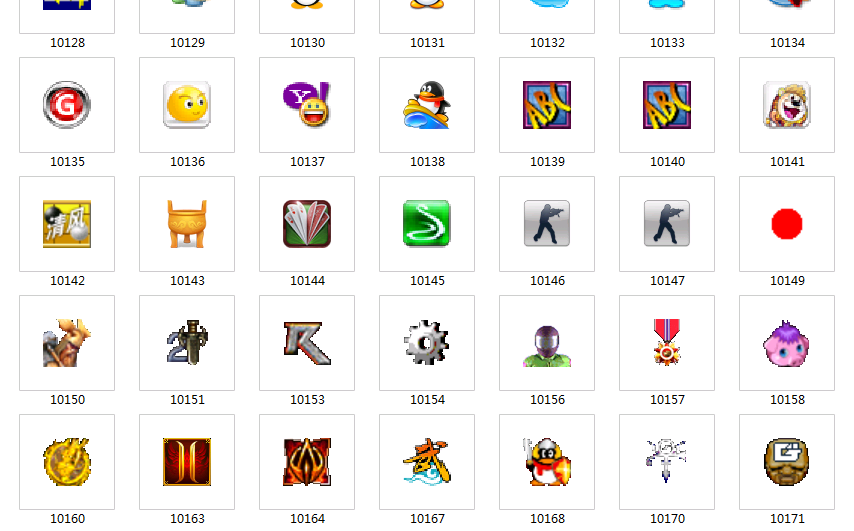Pick the playing cards icon 10144
This screenshot has height=531, width=854.
(307, 224)
